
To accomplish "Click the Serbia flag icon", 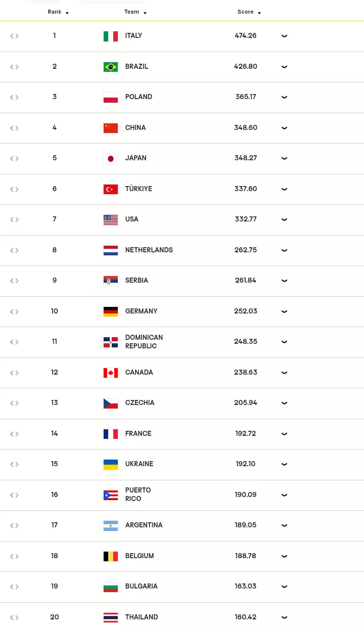I will (x=111, y=281).
